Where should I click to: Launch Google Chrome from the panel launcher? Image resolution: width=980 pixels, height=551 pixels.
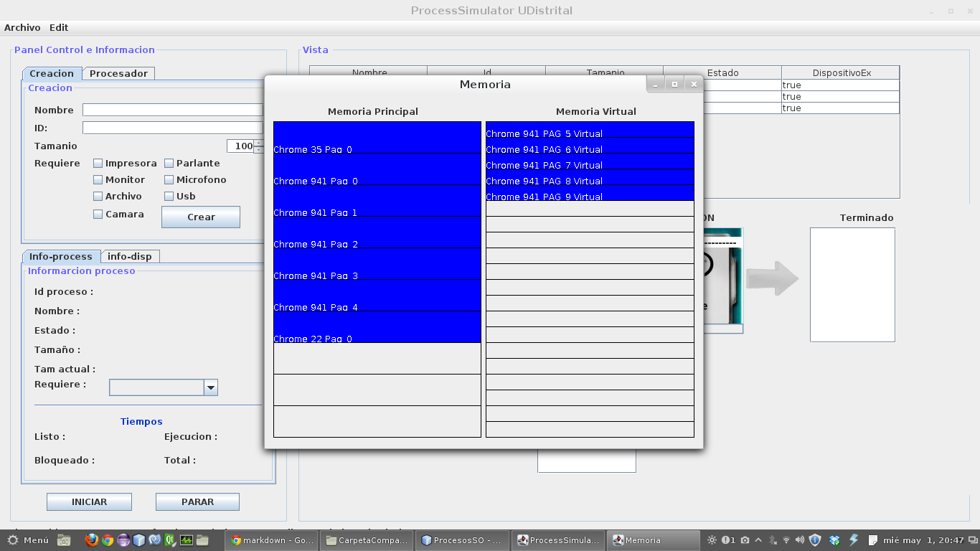click(x=108, y=540)
